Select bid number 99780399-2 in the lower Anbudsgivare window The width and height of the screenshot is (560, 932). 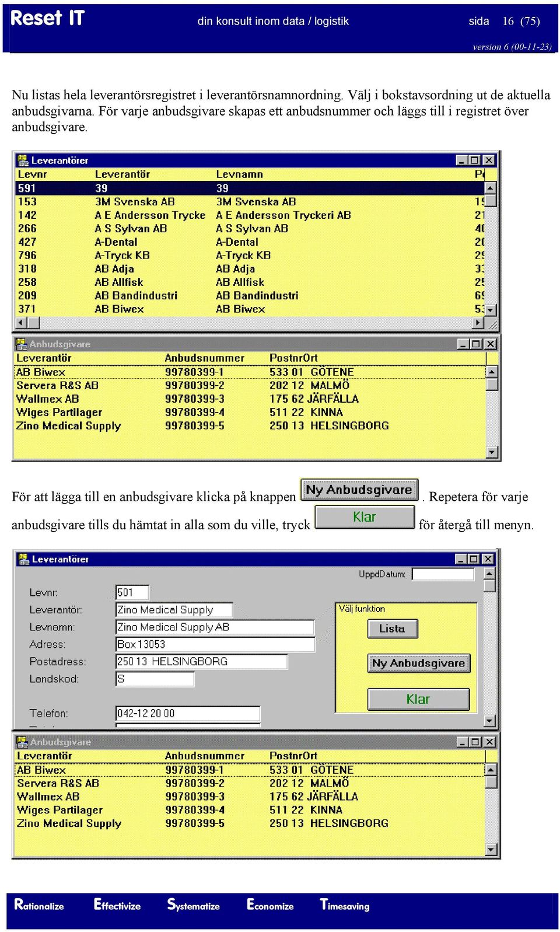tap(194, 783)
